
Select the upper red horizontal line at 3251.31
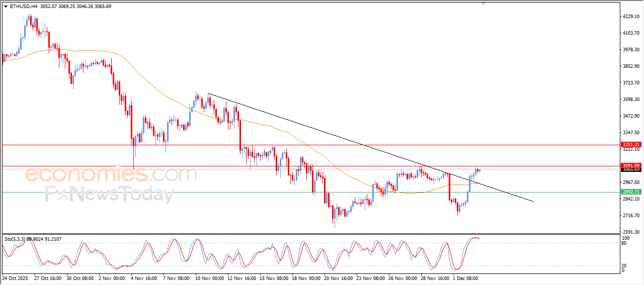310,145
